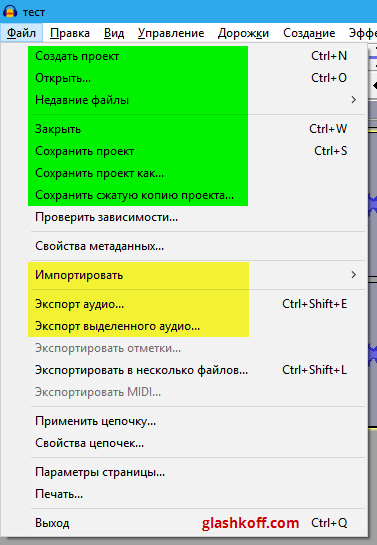This screenshot has height=545, width=377.
Task: Select Параметры страницы...
Action: pos(184,472)
